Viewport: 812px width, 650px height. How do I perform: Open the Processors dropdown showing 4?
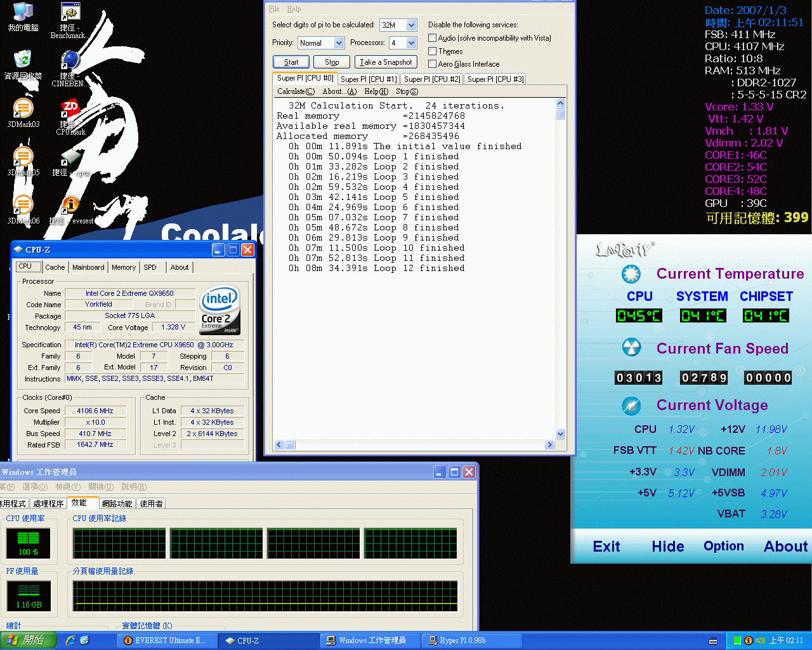[x=412, y=43]
